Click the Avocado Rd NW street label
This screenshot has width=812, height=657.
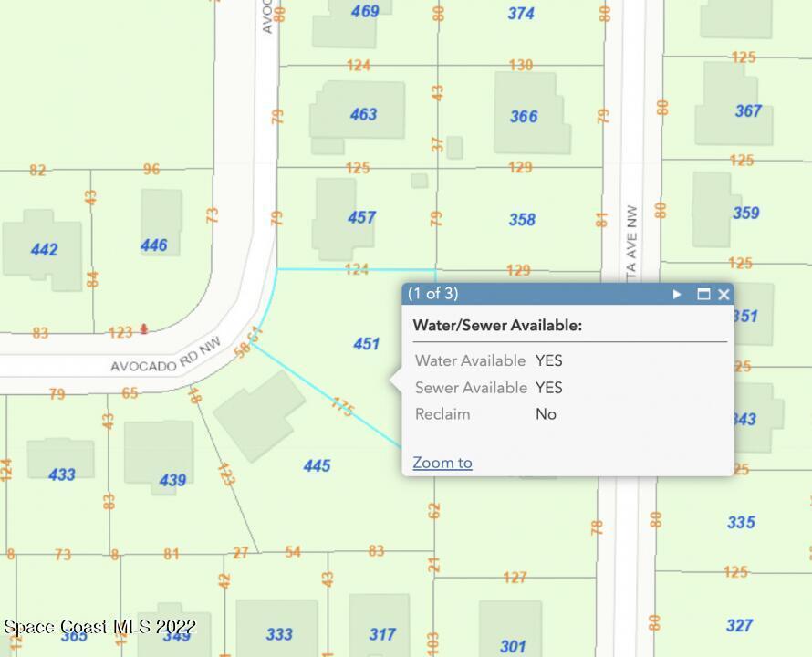pos(166,360)
